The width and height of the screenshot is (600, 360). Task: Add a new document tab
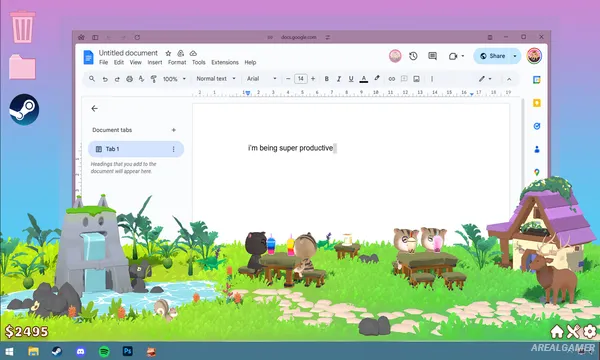(174, 130)
